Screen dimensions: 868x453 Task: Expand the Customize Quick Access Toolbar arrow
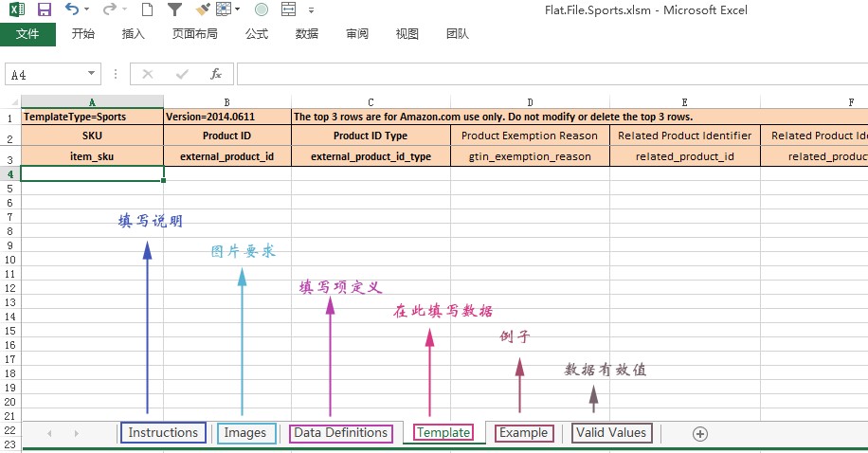[x=312, y=10]
